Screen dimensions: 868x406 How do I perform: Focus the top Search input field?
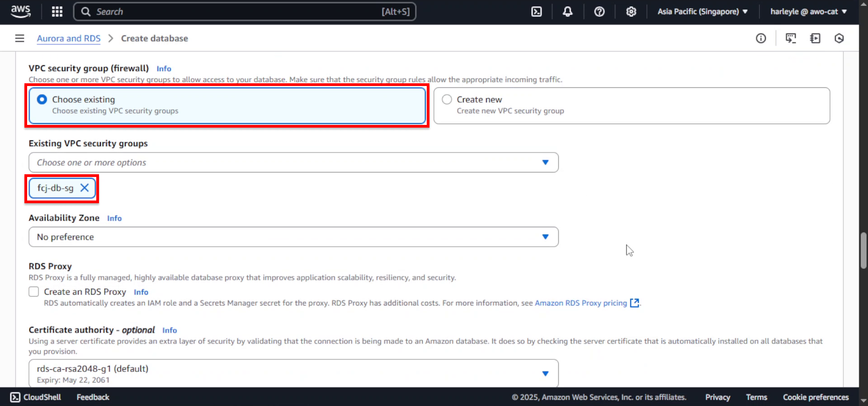coord(245,12)
